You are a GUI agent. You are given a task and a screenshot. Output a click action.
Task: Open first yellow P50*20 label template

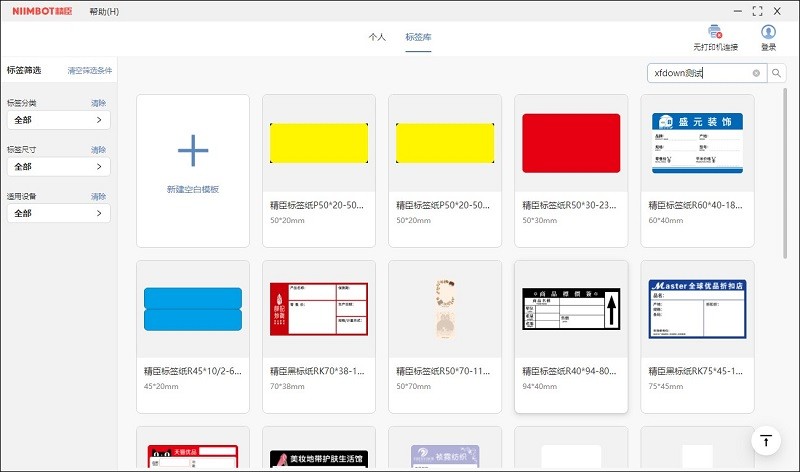319,171
